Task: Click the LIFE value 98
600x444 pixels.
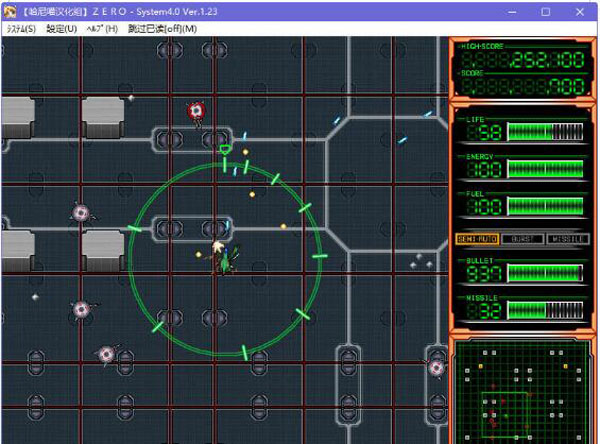Action: [x=489, y=133]
